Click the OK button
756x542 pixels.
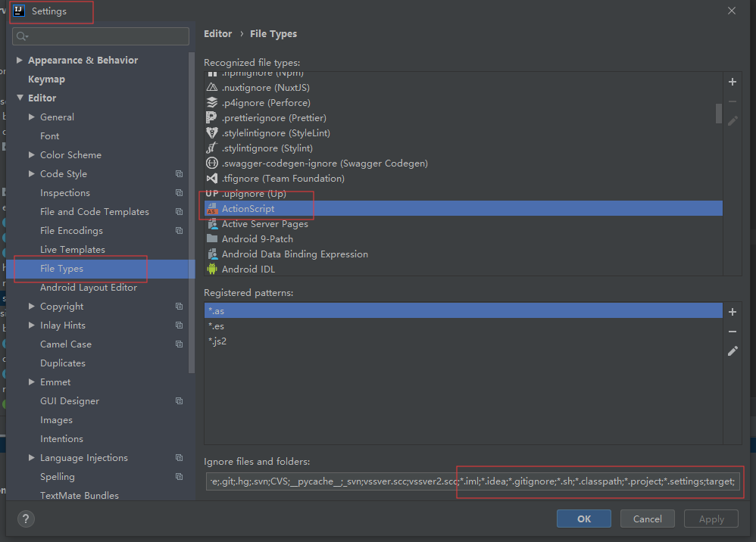(x=584, y=519)
